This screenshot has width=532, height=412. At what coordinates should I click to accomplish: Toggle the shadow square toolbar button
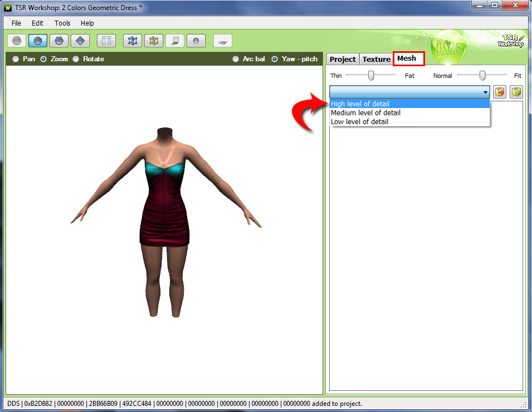pyautogui.click(x=175, y=41)
